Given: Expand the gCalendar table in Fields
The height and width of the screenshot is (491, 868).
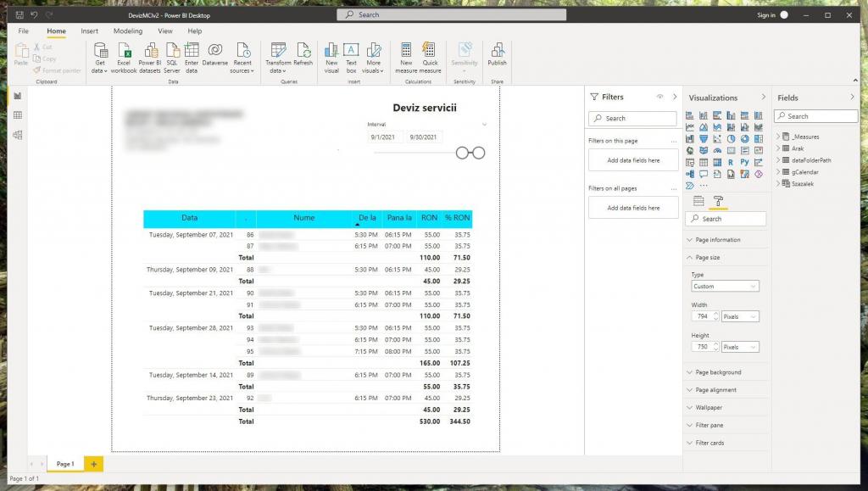Looking at the screenshot, I should click(778, 171).
